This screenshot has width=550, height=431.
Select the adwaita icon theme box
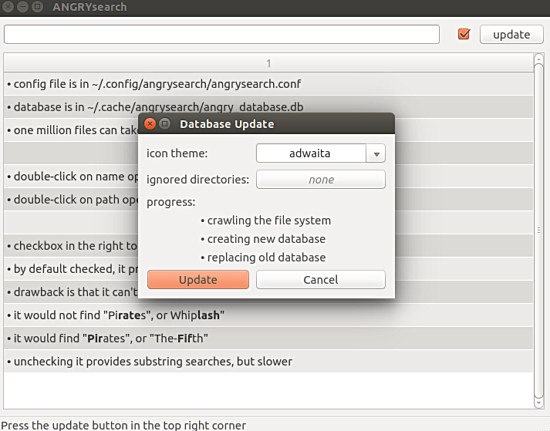point(311,153)
